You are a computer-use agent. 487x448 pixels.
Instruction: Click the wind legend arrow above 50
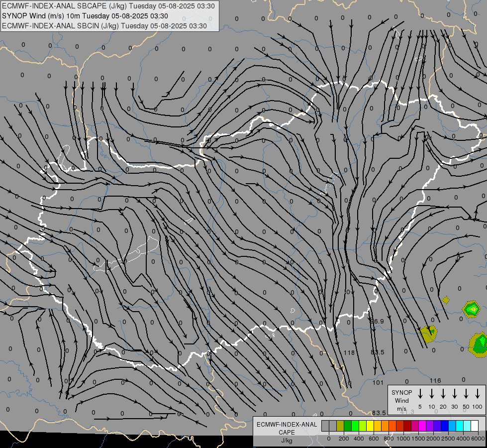(x=466, y=394)
